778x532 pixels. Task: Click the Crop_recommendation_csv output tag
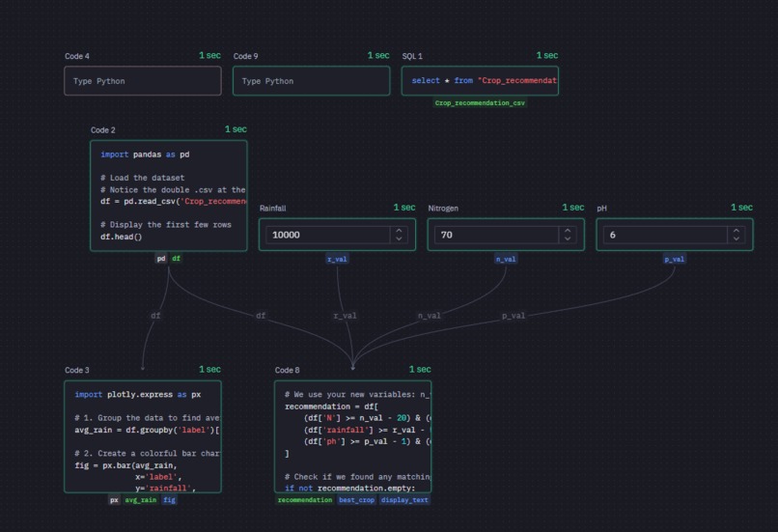tap(480, 103)
